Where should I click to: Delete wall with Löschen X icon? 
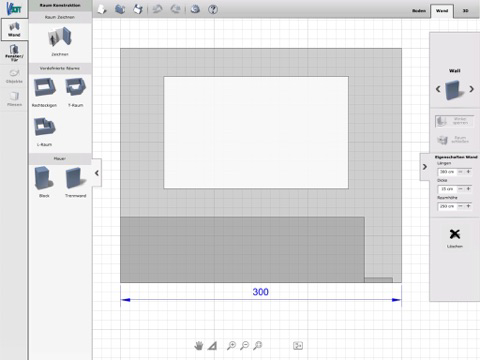coord(455,238)
